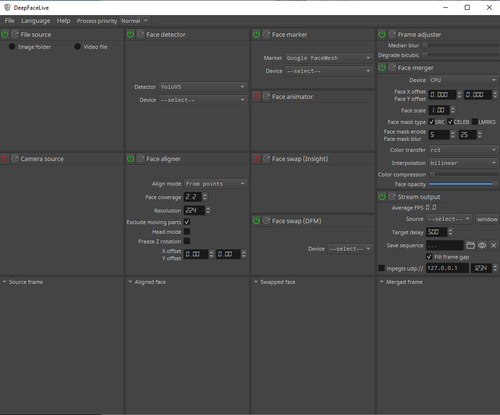Select the Image folder radio button
Image resolution: width=500 pixels, height=415 pixels.
(x=12, y=47)
